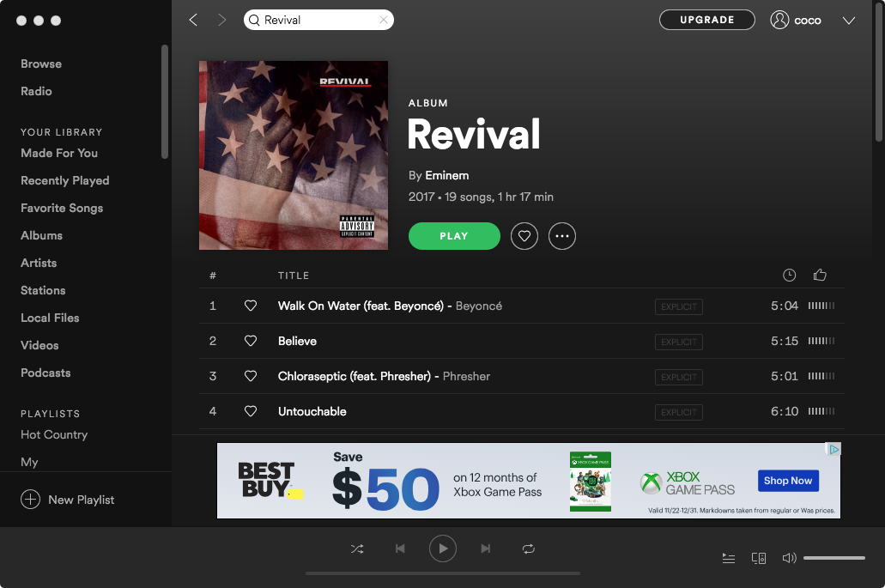Click the Revival search field

tap(318, 21)
